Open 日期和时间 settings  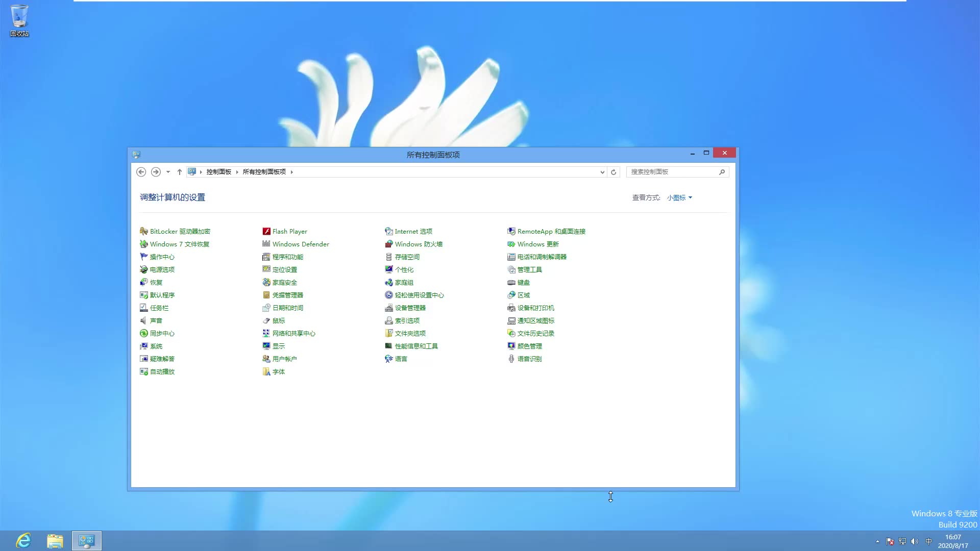point(287,308)
